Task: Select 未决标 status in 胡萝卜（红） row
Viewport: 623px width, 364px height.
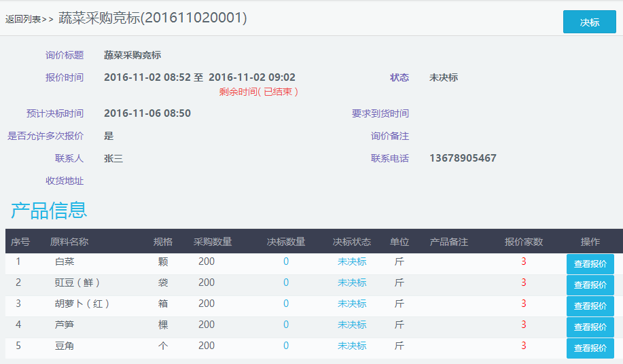Action: point(352,304)
